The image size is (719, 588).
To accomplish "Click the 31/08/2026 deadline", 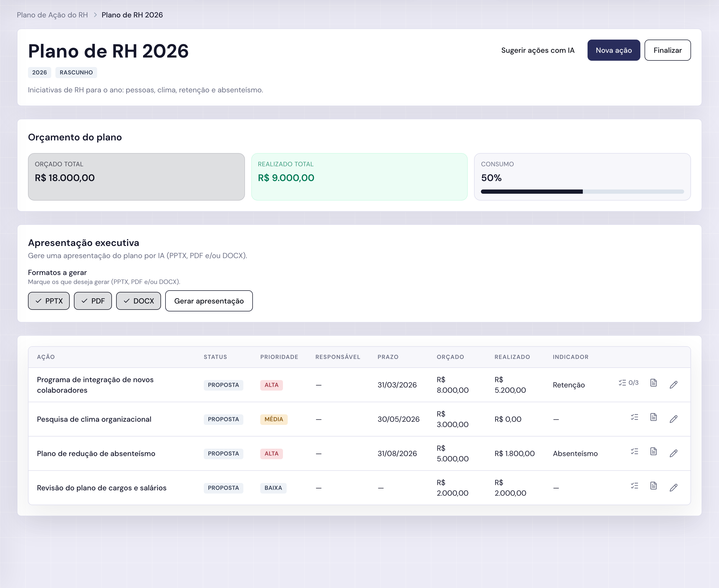I will 397,453.
